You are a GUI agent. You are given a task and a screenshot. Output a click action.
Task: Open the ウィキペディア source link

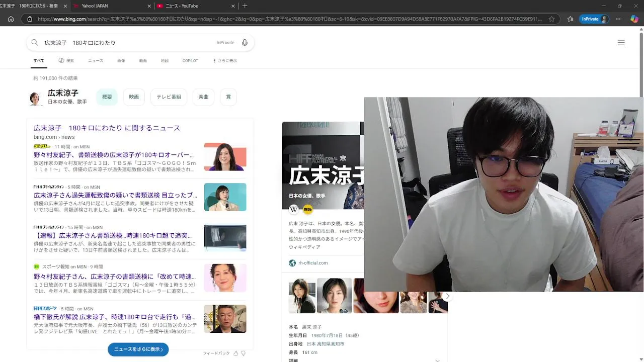pyautogui.click(x=304, y=247)
